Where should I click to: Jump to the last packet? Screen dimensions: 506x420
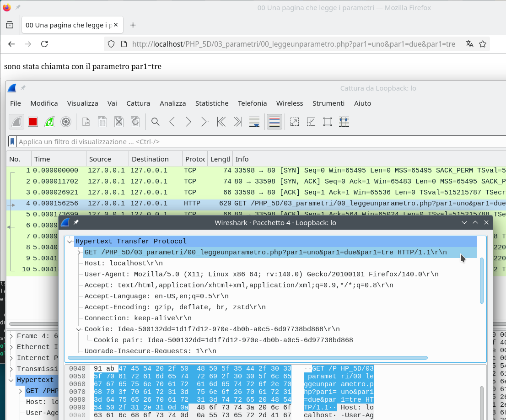tap(238, 122)
